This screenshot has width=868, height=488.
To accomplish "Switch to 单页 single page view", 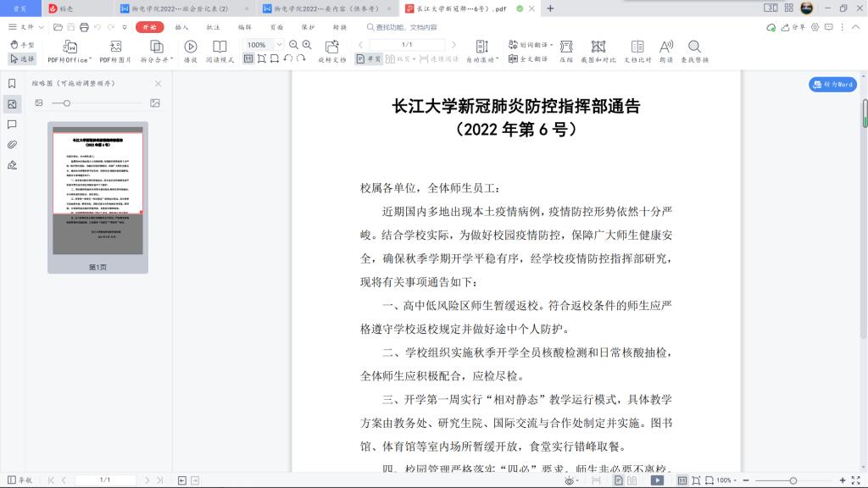I will point(368,59).
